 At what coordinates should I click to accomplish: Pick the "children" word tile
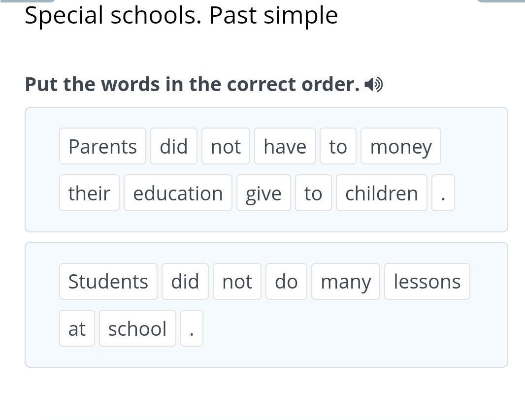(x=381, y=193)
